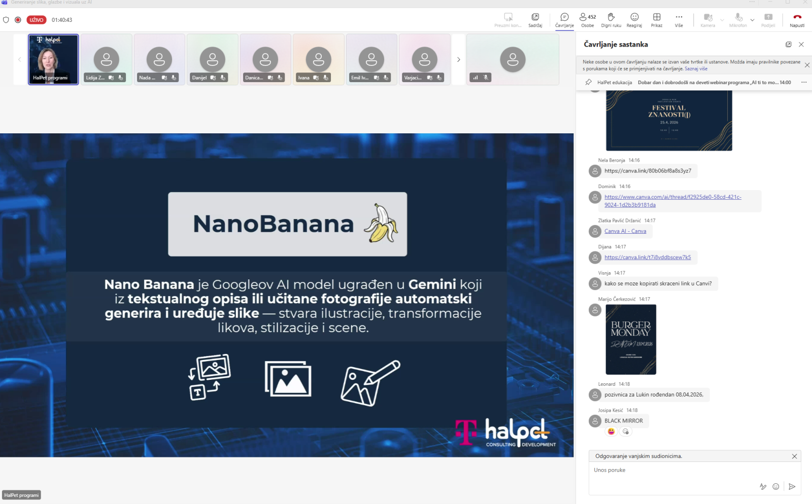Open the Osobe participants list

coord(587,20)
